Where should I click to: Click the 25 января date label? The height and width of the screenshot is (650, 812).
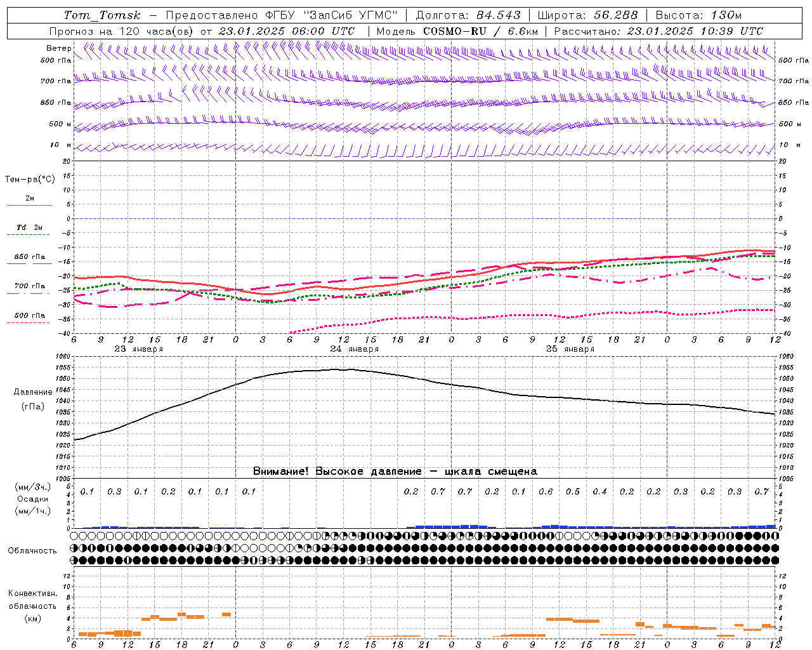570,349
